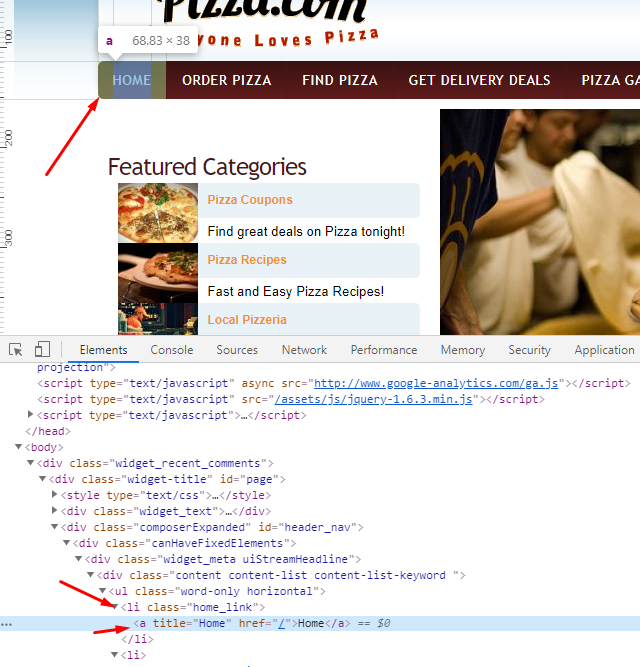Click the HOME navigation link

pos(132,80)
